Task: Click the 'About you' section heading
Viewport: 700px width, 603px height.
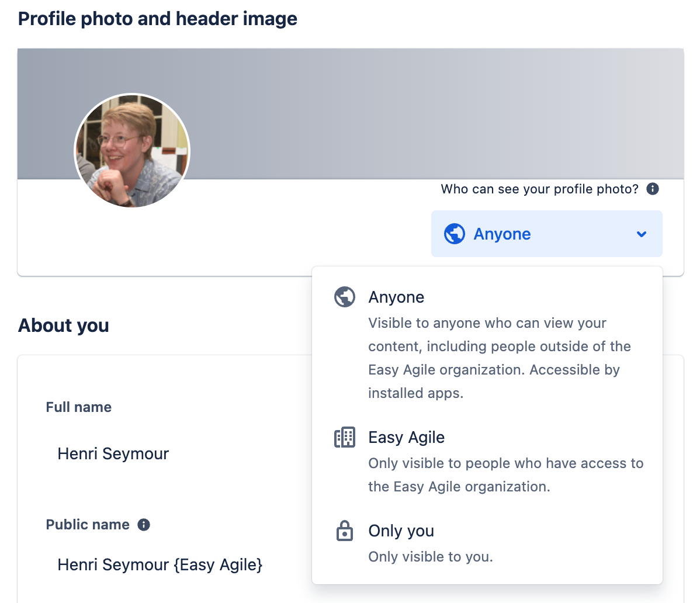Action: (64, 325)
